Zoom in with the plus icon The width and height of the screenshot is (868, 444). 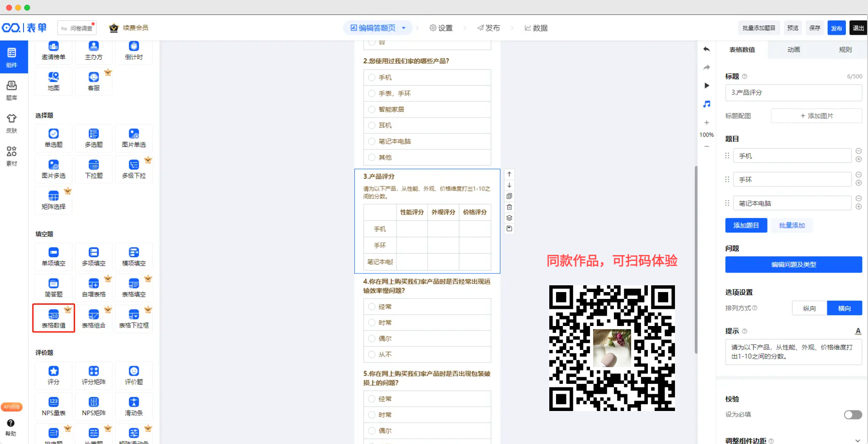tap(707, 123)
